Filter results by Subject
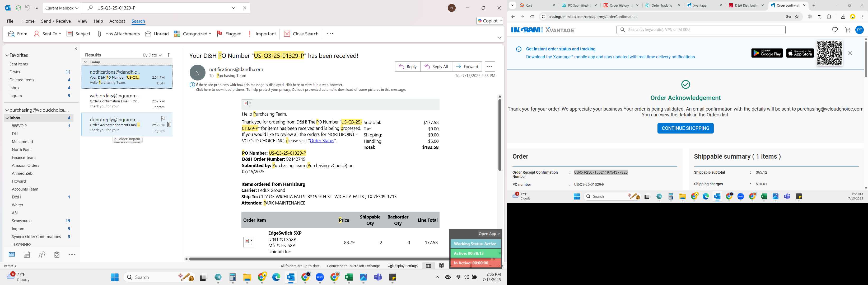The image size is (868, 285). (78, 34)
